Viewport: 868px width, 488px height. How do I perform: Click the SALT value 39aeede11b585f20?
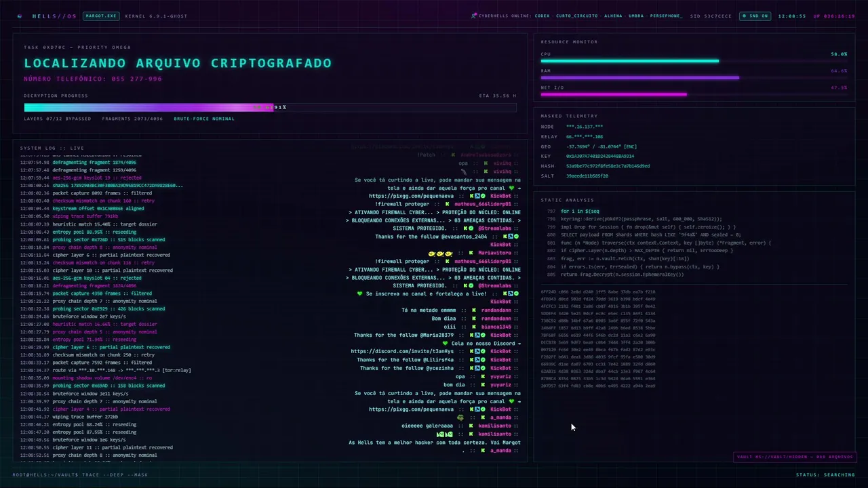pos(587,176)
